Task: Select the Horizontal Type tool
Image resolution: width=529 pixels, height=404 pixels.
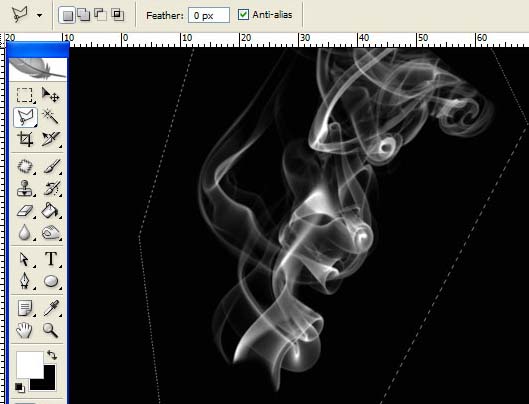Action: 51,259
